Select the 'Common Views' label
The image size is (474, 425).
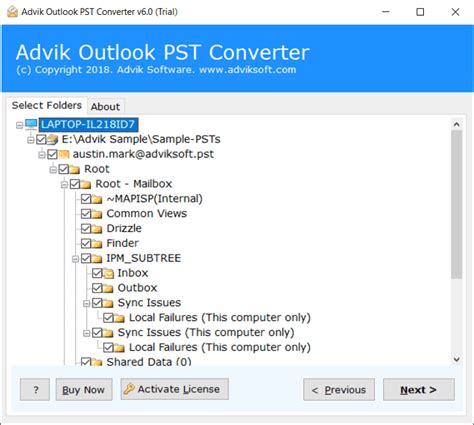(x=147, y=214)
